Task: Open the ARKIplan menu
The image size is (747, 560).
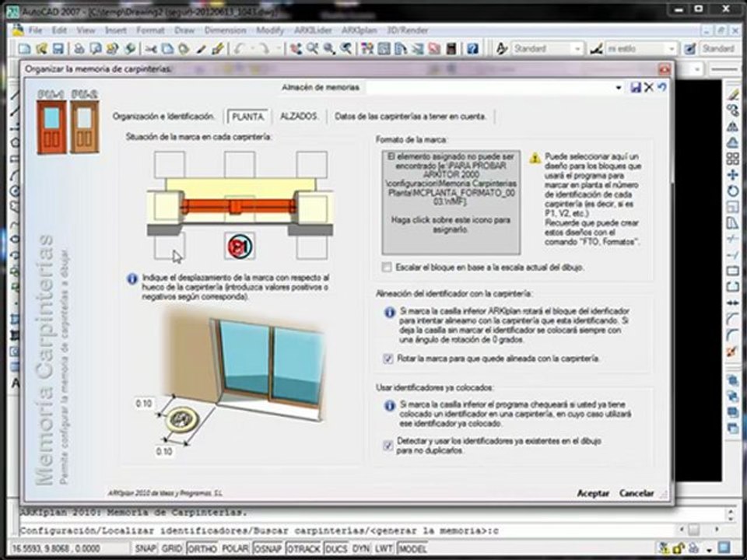Action: [359, 30]
